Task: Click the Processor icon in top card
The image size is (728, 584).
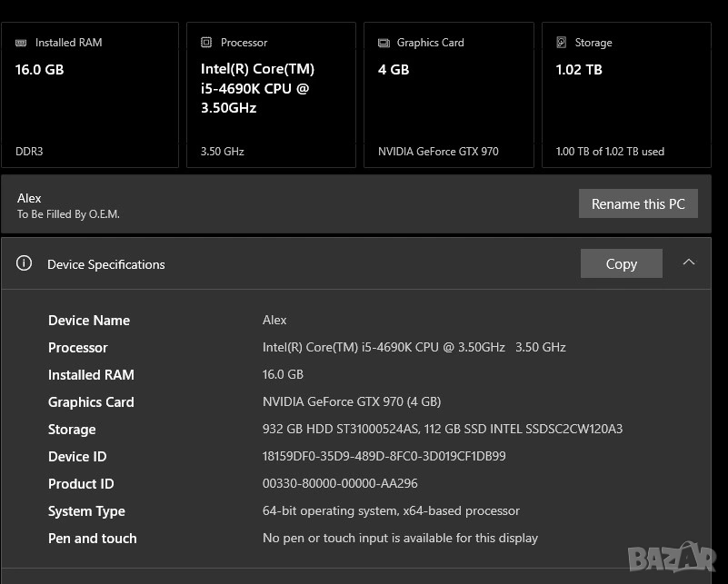Action: pyautogui.click(x=206, y=43)
